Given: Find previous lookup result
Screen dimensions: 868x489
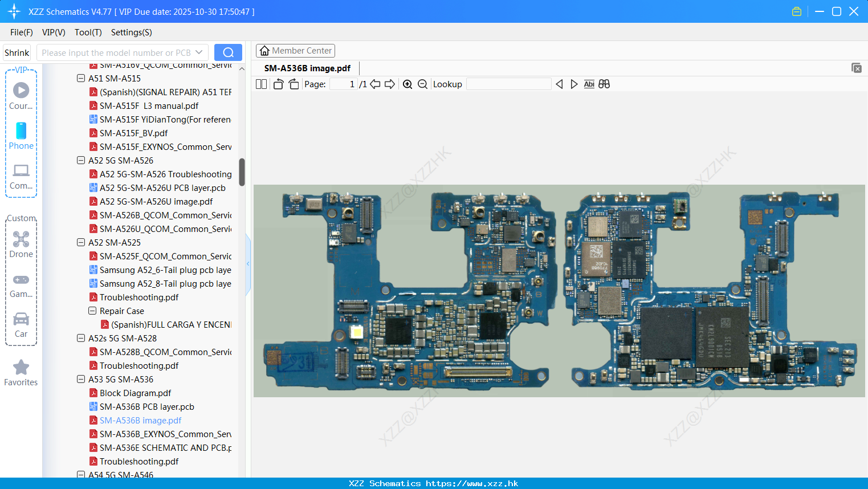Looking at the screenshot, I should pyautogui.click(x=559, y=84).
